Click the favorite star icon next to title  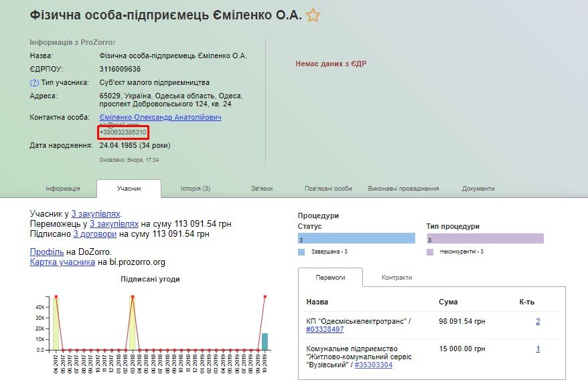pos(313,15)
